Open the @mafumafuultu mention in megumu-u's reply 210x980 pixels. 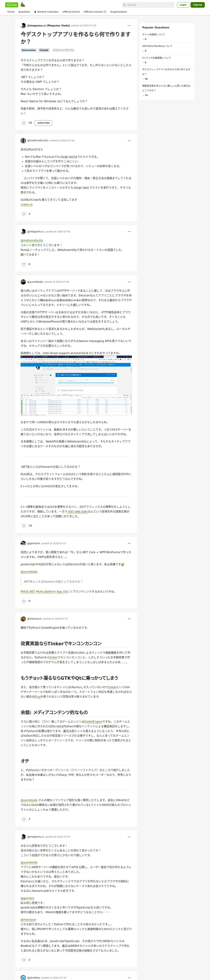(x=32, y=240)
